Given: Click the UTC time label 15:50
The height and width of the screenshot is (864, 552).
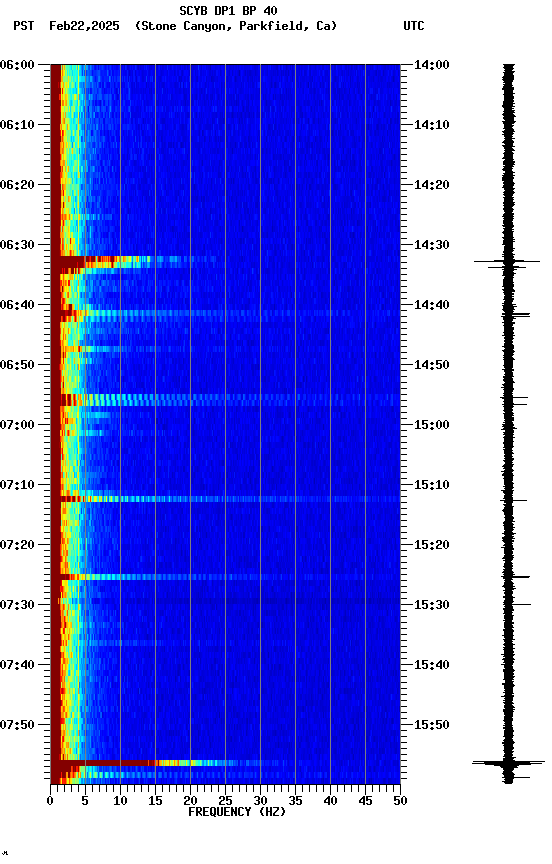Looking at the screenshot, I should tap(432, 725).
